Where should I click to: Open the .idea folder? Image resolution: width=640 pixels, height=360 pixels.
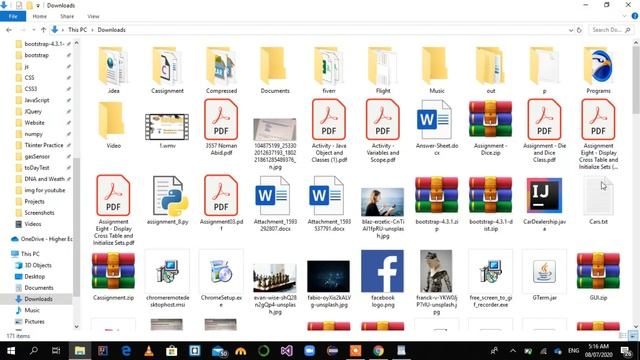click(x=113, y=70)
